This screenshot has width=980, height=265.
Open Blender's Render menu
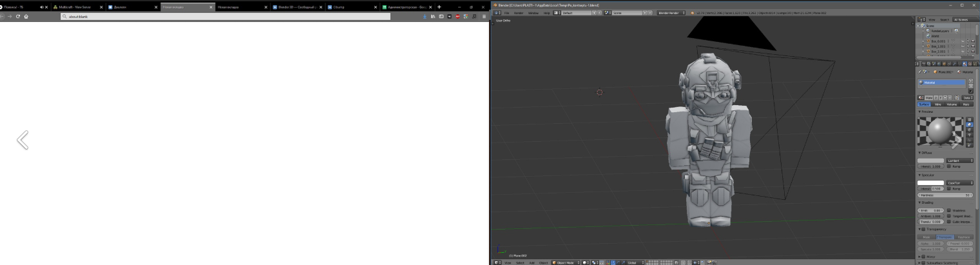tap(519, 13)
